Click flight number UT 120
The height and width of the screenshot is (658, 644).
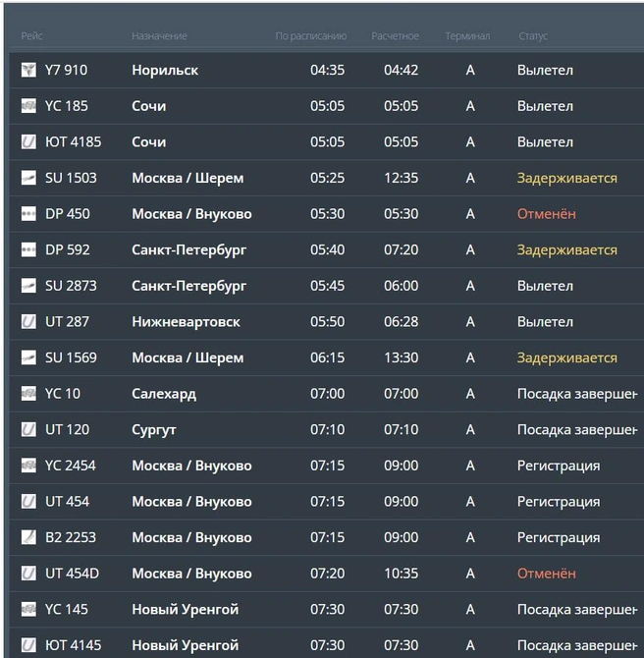(67, 429)
